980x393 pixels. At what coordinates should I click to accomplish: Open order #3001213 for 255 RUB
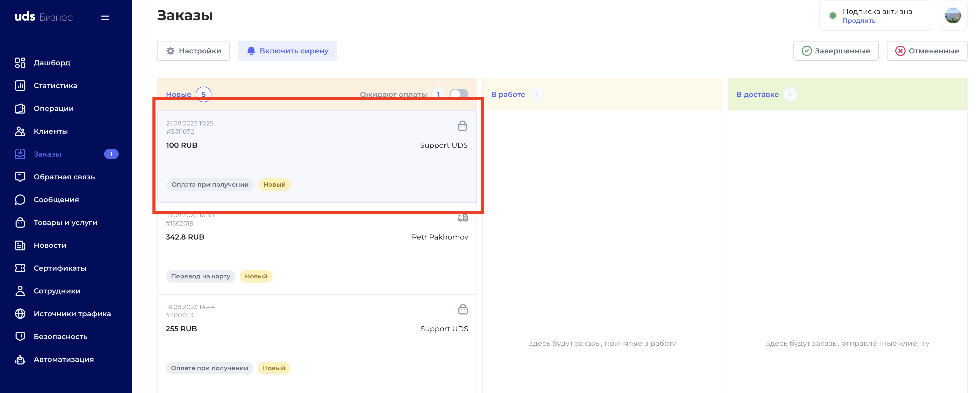tap(317, 340)
